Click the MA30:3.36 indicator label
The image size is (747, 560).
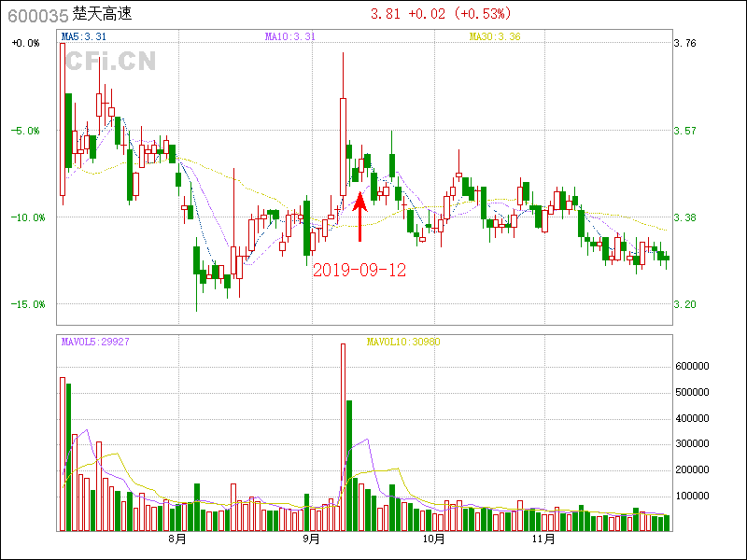pos(495,36)
